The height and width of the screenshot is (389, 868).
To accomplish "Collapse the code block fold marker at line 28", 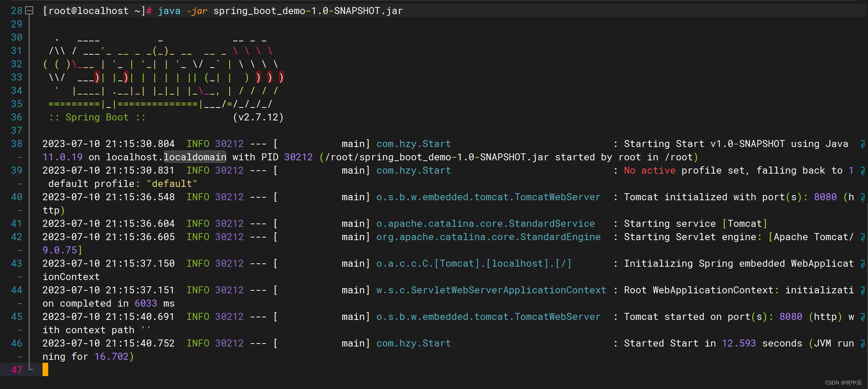I will click(29, 11).
